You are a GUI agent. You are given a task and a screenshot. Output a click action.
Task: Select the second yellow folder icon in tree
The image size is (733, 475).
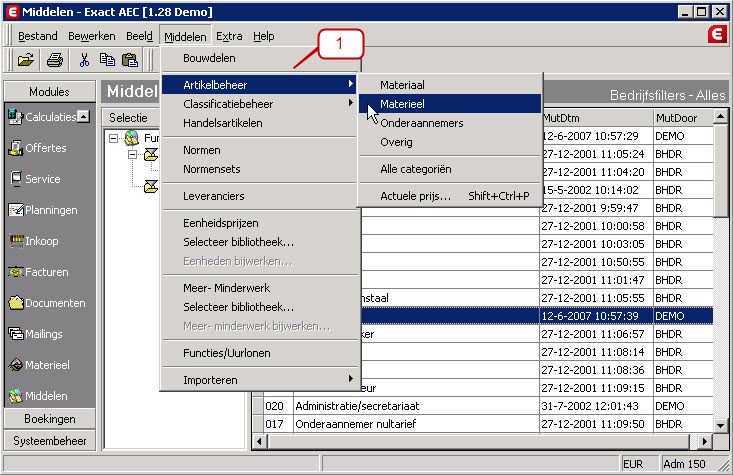tap(151, 187)
